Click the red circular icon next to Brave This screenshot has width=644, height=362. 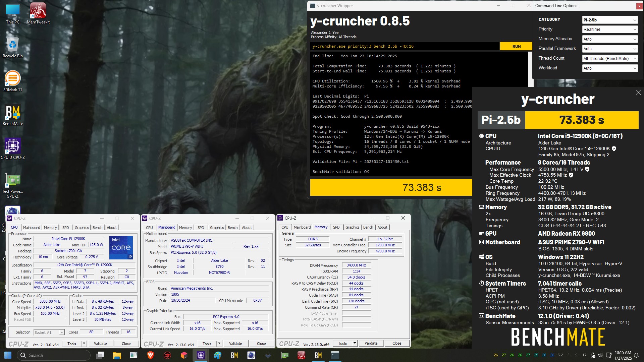click(167, 355)
